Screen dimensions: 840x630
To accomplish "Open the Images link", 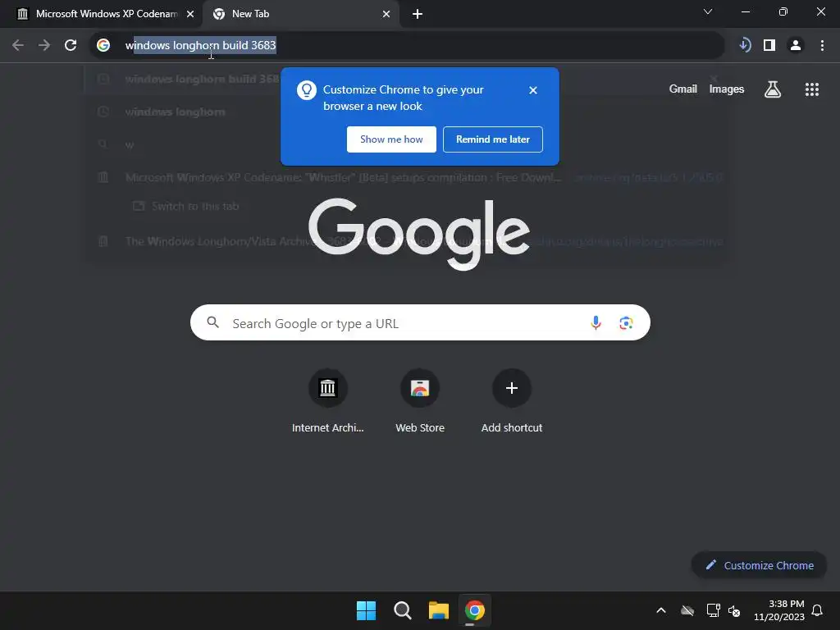I will 727,89.
